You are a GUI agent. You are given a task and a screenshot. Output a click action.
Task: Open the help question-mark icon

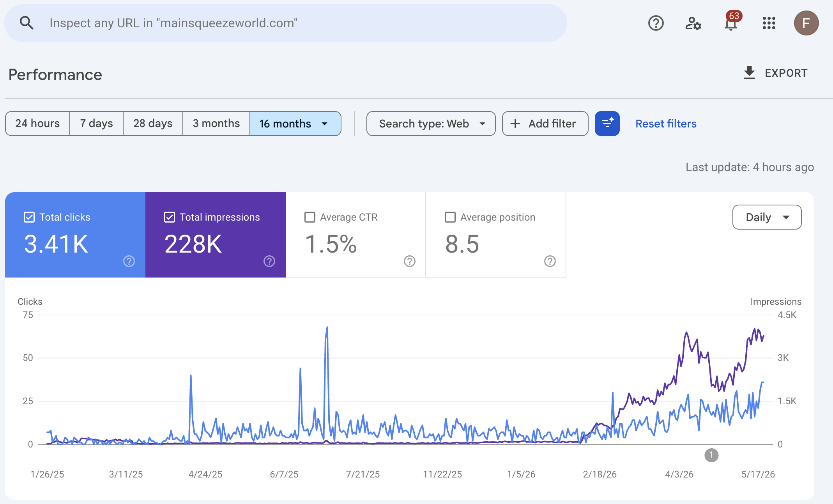point(656,23)
